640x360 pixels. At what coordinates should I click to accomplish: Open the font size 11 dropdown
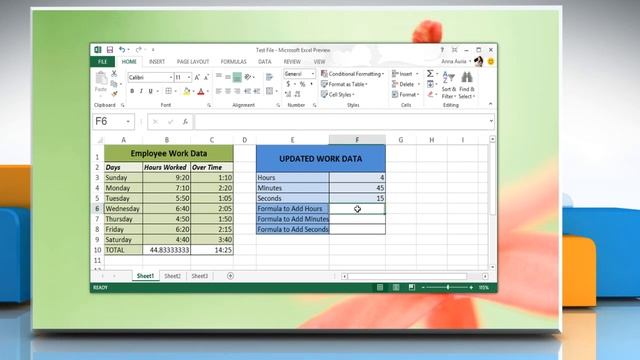[189, 77]
